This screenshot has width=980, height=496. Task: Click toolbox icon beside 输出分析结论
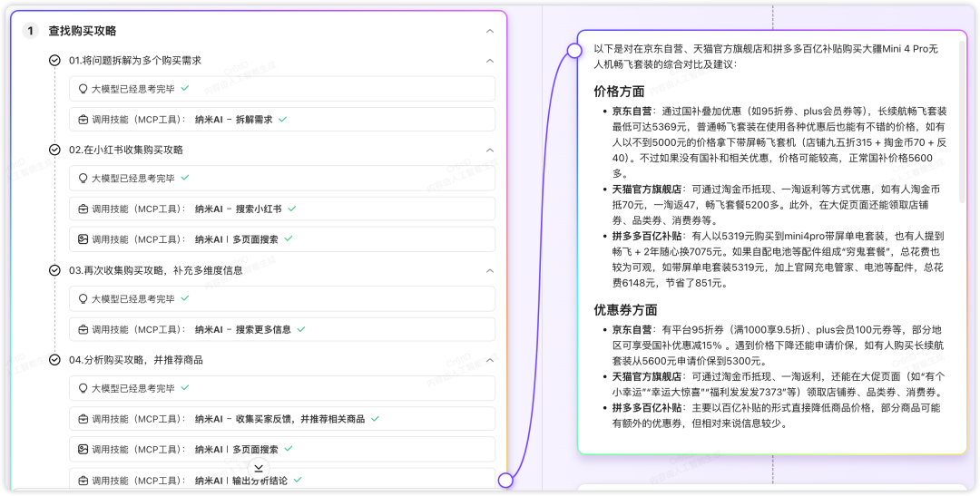pos(83,481)
